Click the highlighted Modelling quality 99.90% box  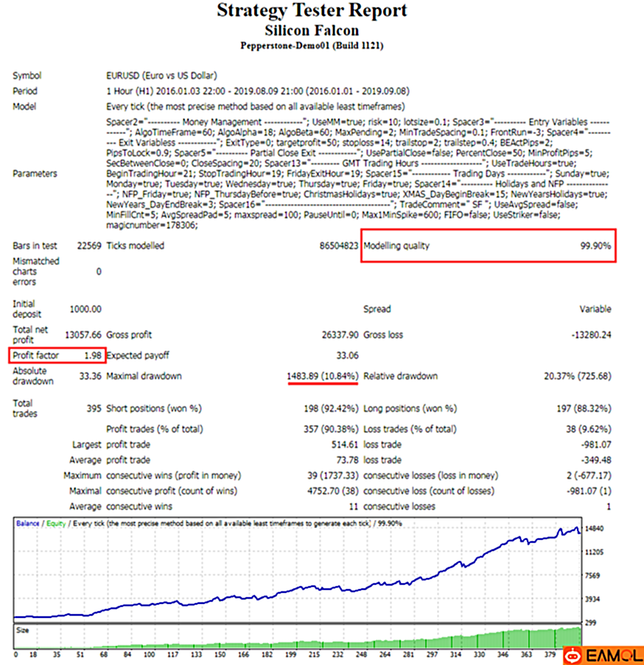488,246
